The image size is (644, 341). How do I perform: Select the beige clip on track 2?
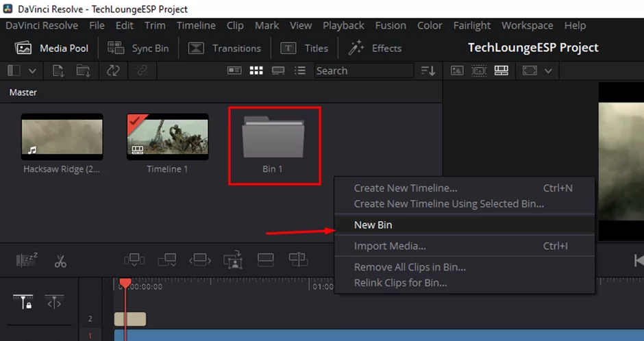pyautogui.click(x=130, y=319)
